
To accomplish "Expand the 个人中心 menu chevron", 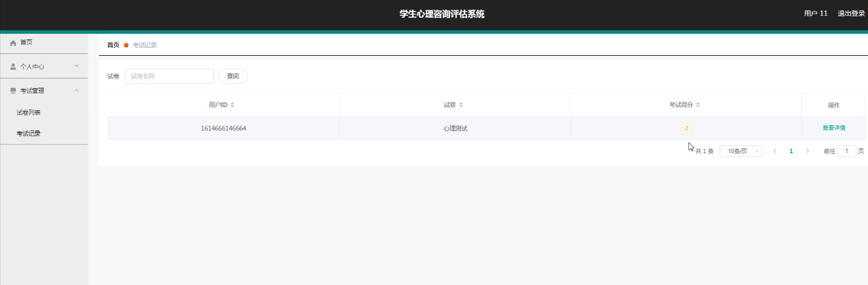I will pos(76,66).
